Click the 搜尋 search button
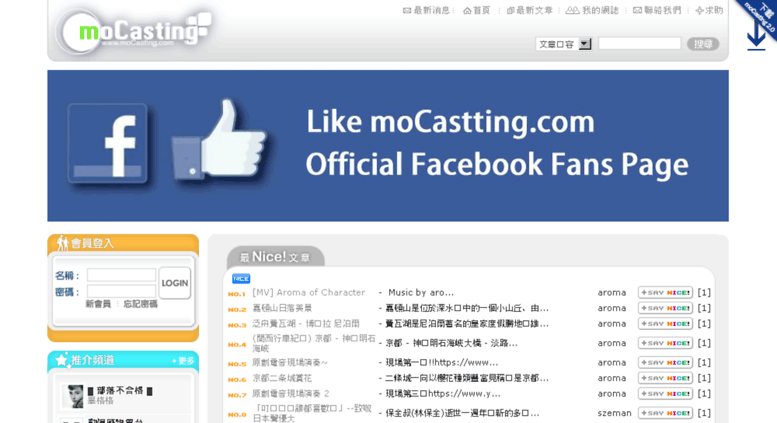The width and height of the screenshot is (777, 423). pyautogui.click(x=703, y=44)
